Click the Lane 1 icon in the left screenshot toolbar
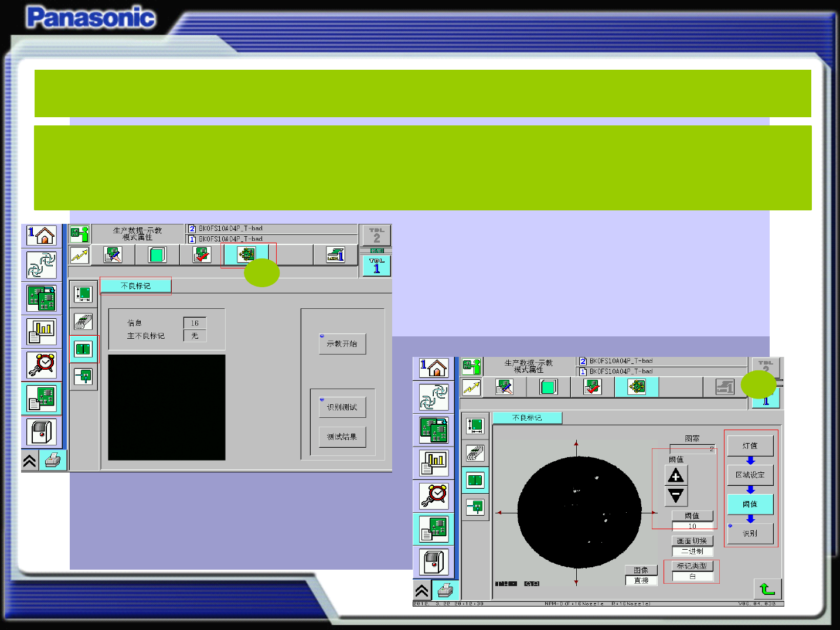 [x=335, y=255]
